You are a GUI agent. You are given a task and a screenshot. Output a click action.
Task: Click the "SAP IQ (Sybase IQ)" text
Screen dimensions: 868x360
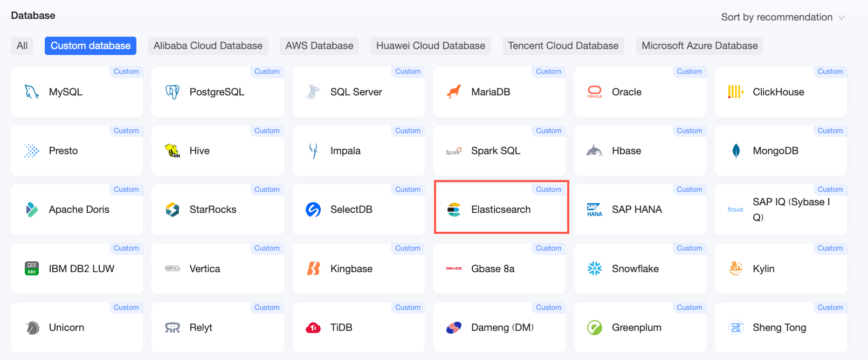point(791,210)
